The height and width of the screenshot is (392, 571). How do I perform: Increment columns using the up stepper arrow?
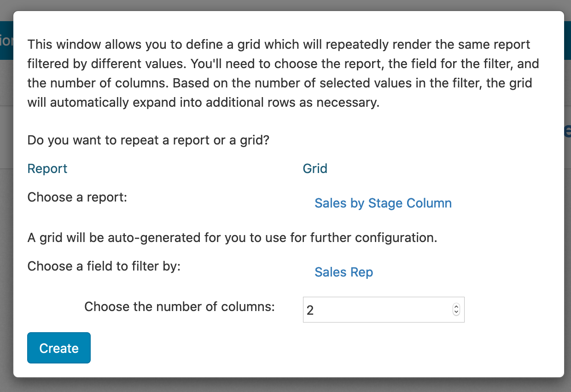tap(455, 307)
